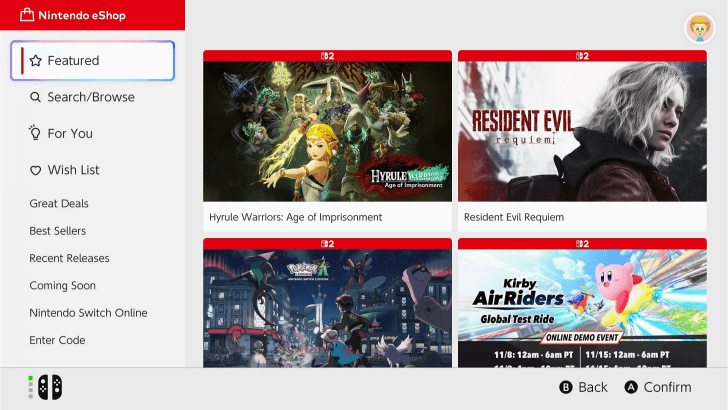The image size is (728, 410).
Task: Click the 'ONLINE DEMO EVENT' label
Action: point(582,338)
